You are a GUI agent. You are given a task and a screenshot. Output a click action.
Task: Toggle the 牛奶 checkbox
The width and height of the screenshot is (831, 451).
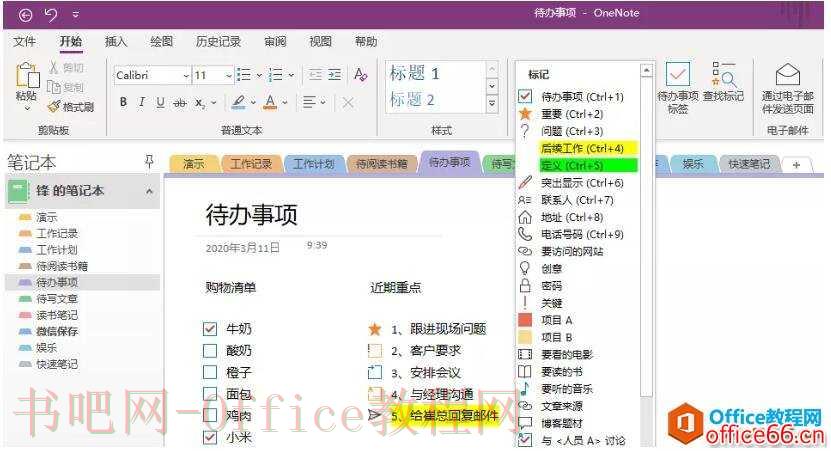pyautogui.click(x=210, y=329)
